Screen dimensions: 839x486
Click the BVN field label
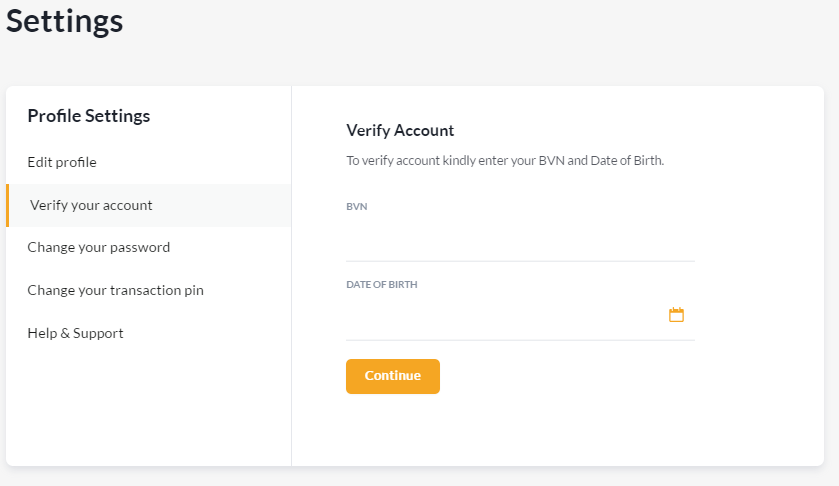(357, 206)
